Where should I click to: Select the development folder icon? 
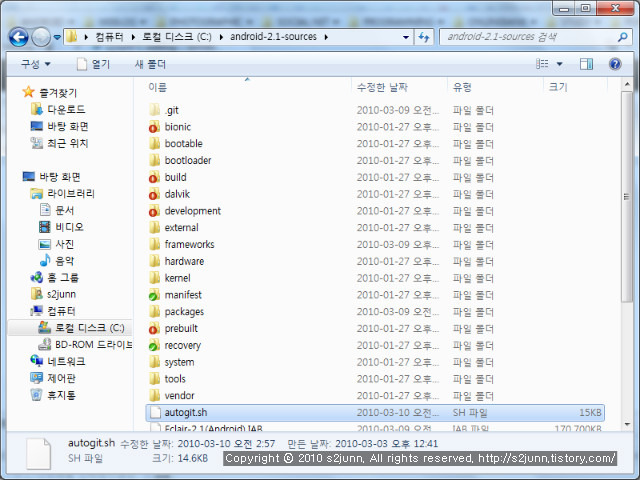(155, 211)
